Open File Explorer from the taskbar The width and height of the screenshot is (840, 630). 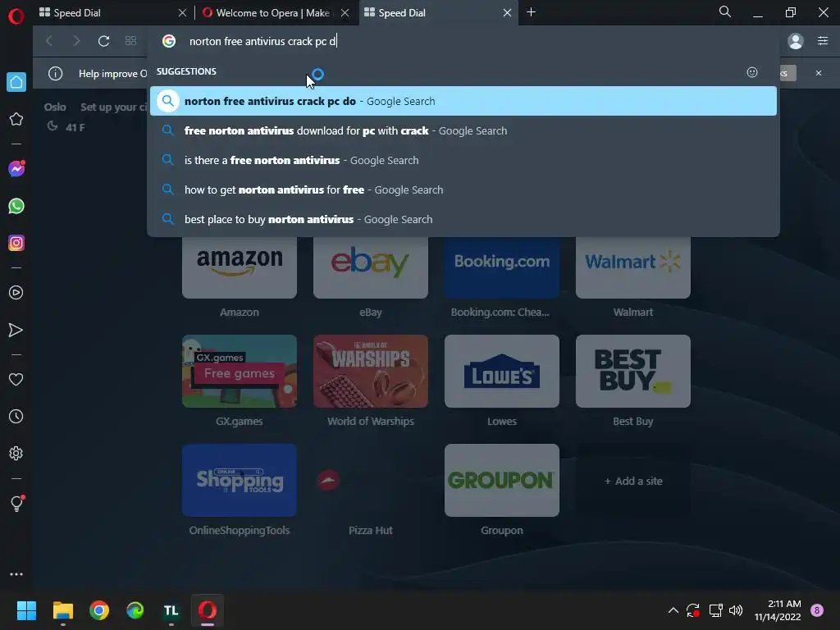(x=62, y=610)
